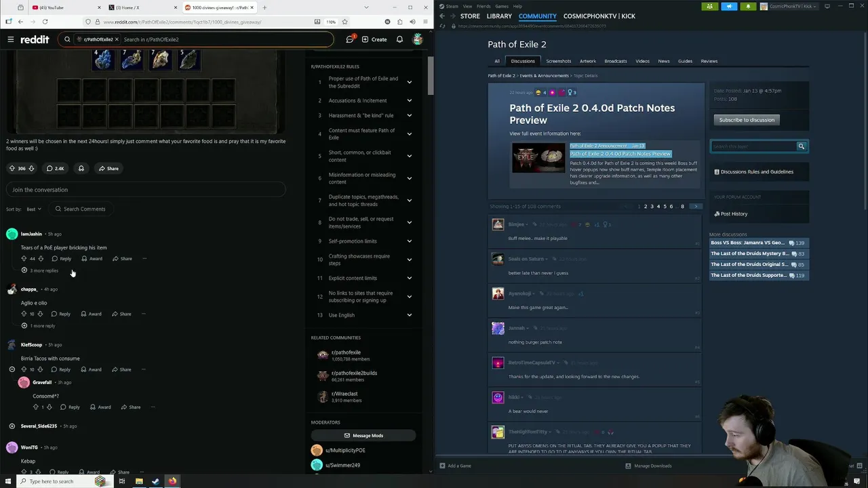Open Steam Games menu
Screen dimensions: 868x488
click(x=502, y=6)
